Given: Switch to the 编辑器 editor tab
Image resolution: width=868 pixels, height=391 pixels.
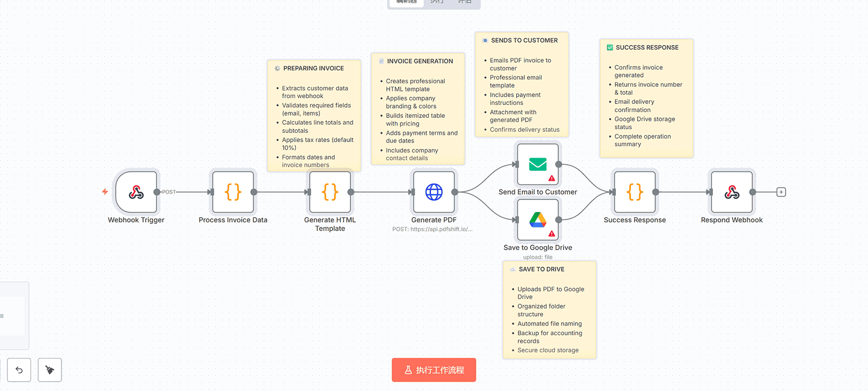Looking at the screenshot, I should [x=406, y=3].
